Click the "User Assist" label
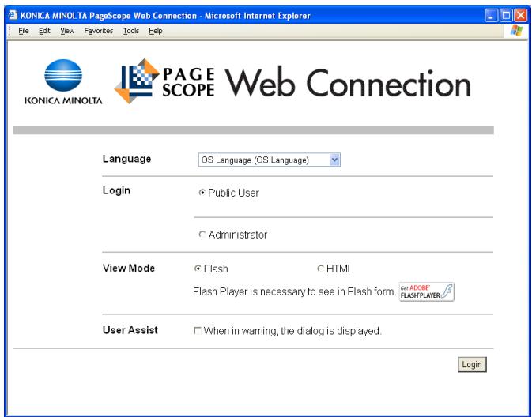The width and height of the screenshot is (532, 417). click(x=130, y=330)
